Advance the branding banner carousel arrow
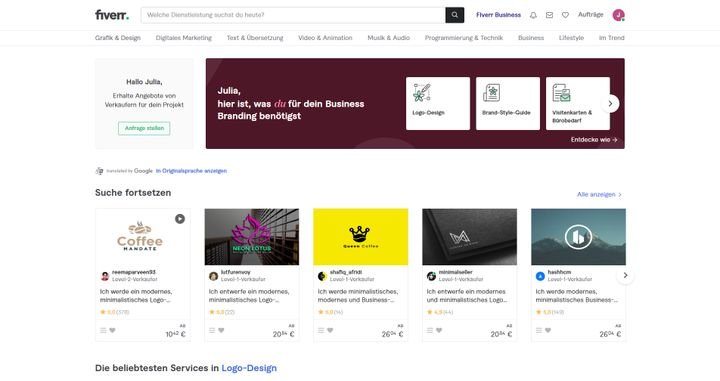The image size is (720, 381). click(x=610, y=104)
